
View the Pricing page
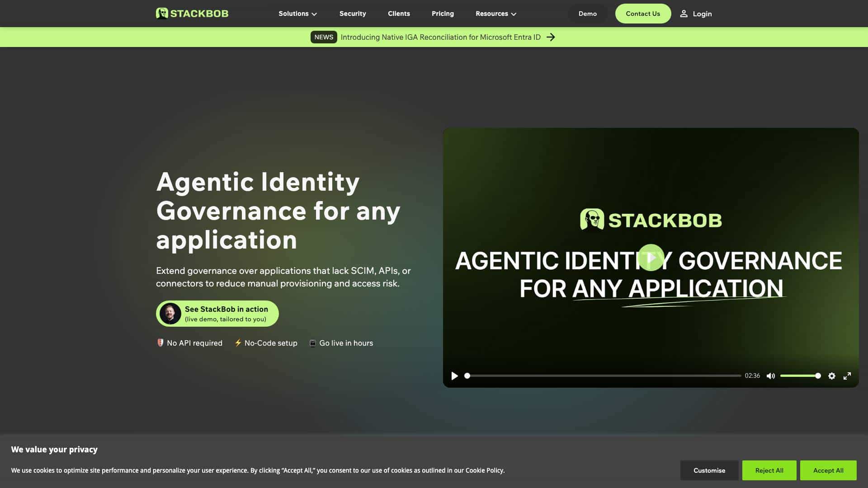tap(443, 14)
